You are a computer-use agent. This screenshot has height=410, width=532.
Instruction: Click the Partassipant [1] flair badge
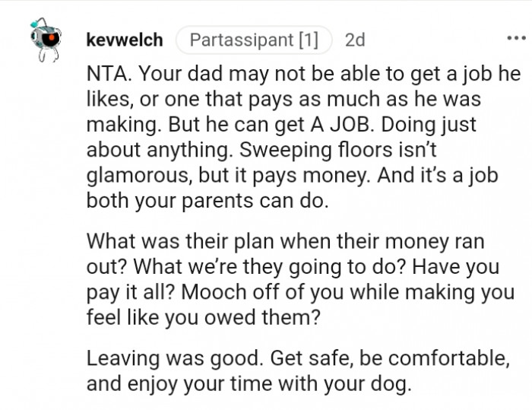254,40
